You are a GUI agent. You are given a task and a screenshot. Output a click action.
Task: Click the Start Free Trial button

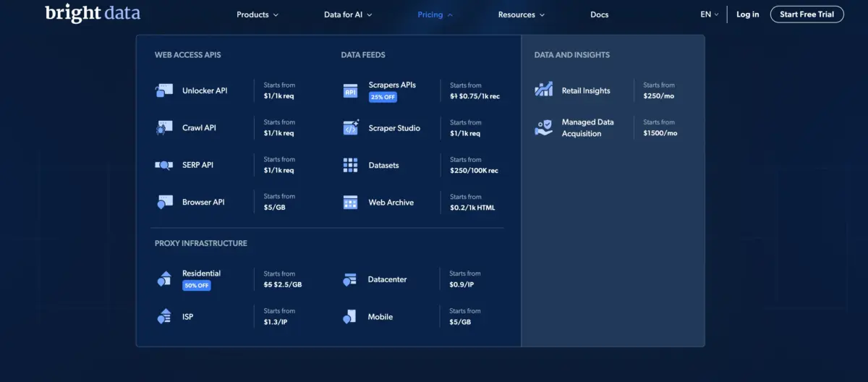click(807, 14)
